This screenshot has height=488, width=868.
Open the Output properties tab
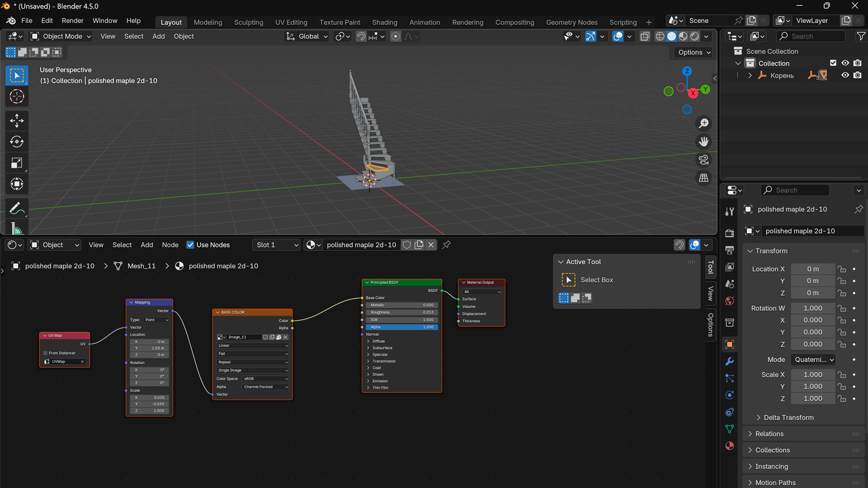click(x=729, y=250)
